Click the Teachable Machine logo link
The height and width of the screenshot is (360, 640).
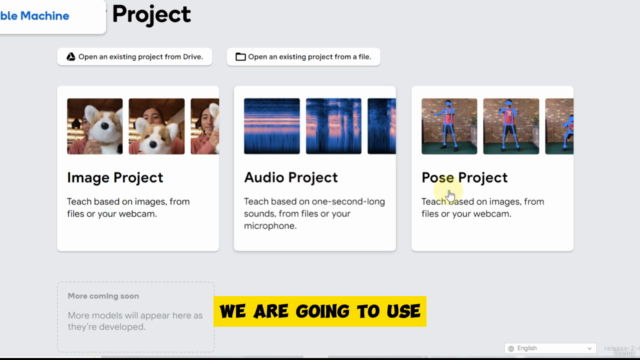click(34, 16)
